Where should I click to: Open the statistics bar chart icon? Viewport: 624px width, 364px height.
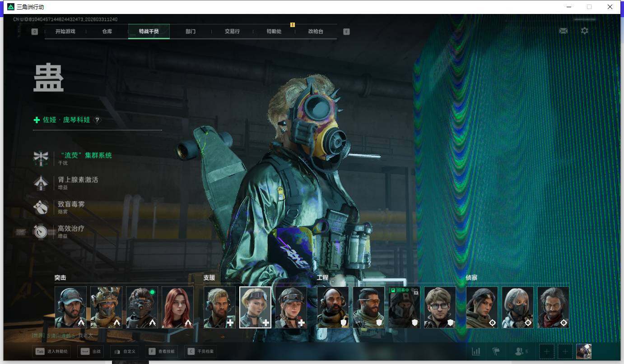pyautogui.click(x=476, y=351)
